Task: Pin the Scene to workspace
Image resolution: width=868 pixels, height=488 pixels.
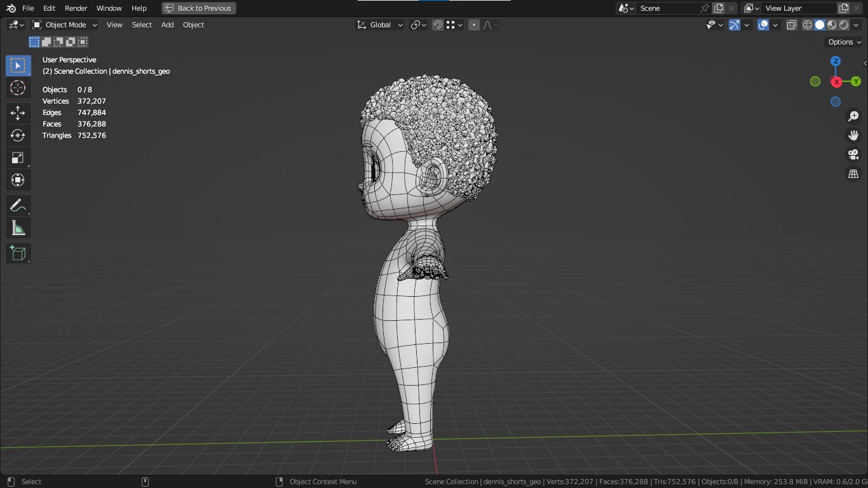Action: [x=704, y=8]
